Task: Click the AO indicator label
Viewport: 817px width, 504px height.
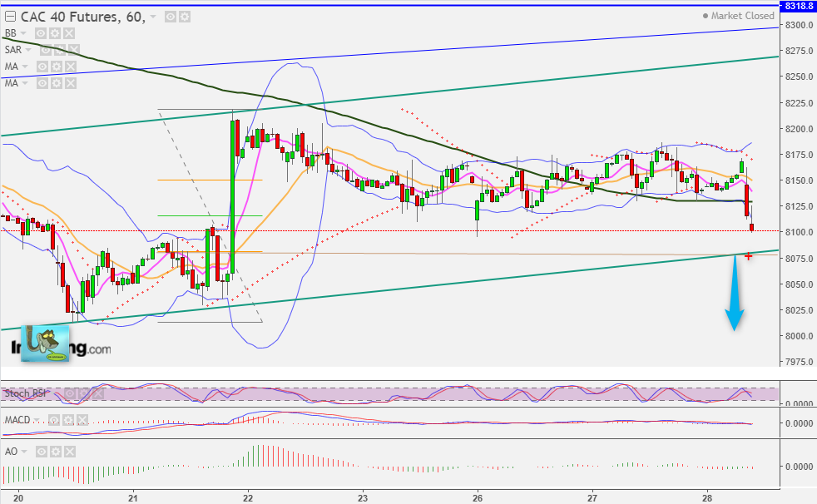Action: (x=11, y=452)
